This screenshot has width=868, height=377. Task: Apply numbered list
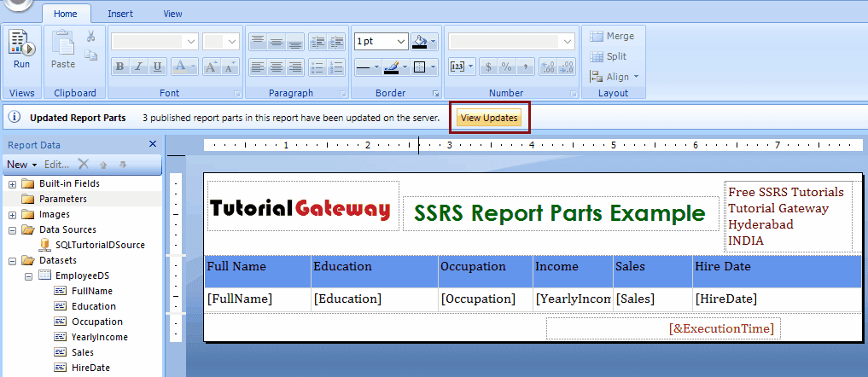(x=336, y=67)
